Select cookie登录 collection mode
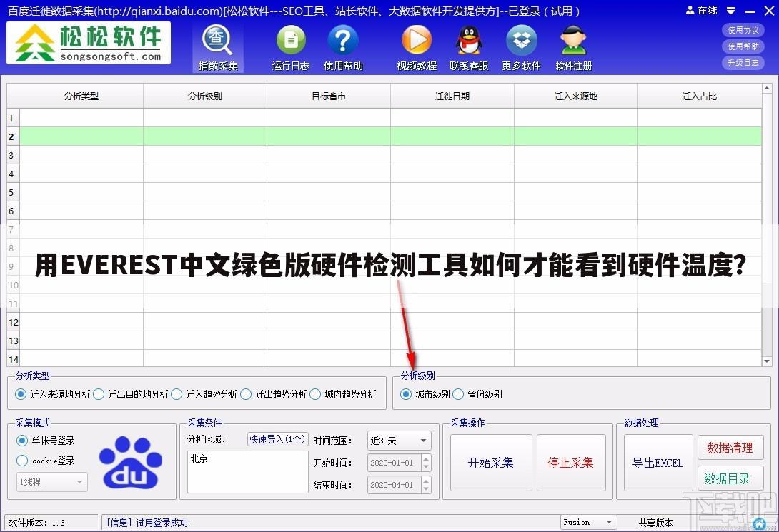 point(46,461)
